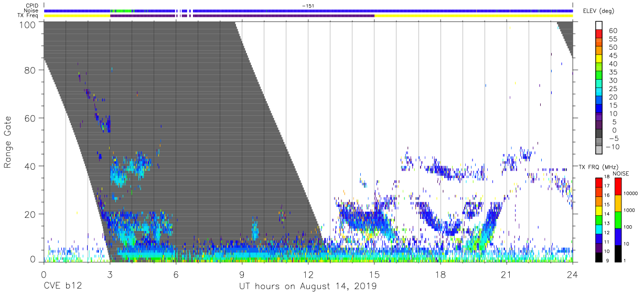Click the '18' tick label on the time axis

tap(440, 274)
